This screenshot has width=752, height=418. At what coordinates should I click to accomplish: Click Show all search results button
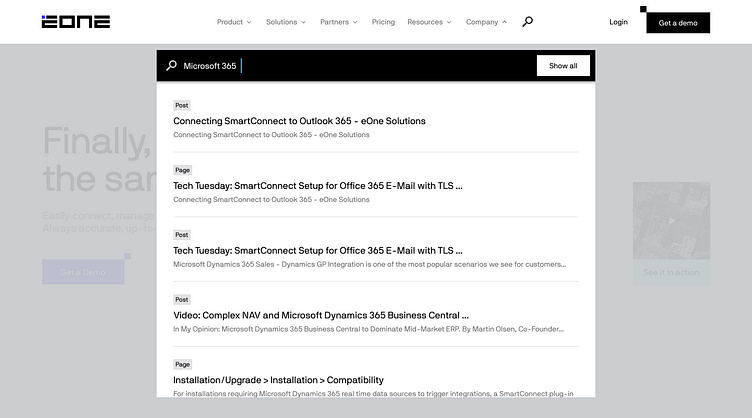pyautogui.click(x=563, y=66)
